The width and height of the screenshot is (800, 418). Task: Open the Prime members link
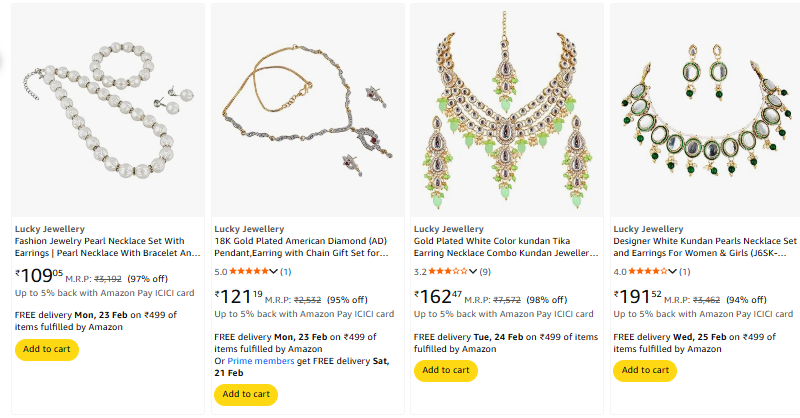pos(259,361)
